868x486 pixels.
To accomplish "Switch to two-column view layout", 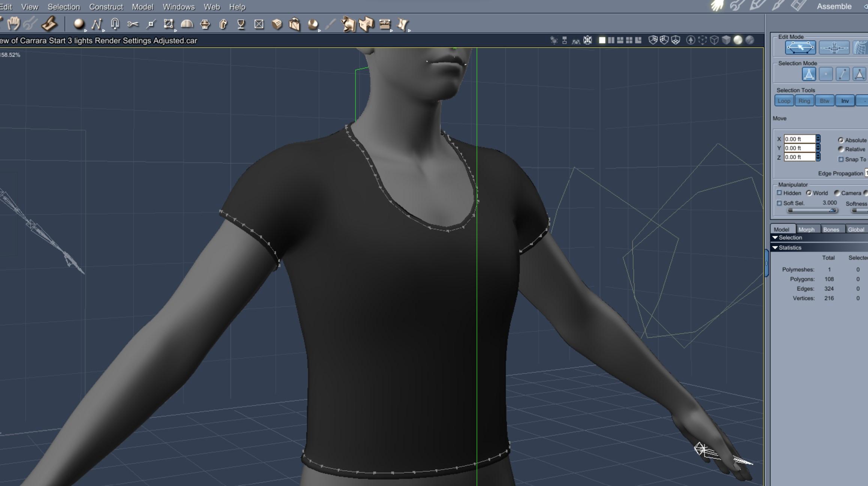I will (611, 40).
